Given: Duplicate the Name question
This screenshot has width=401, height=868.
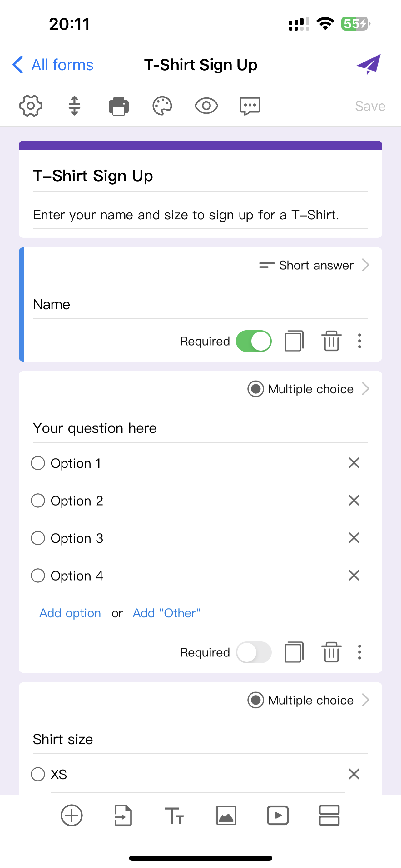Looking at the screenshot, I should (294, 341).
